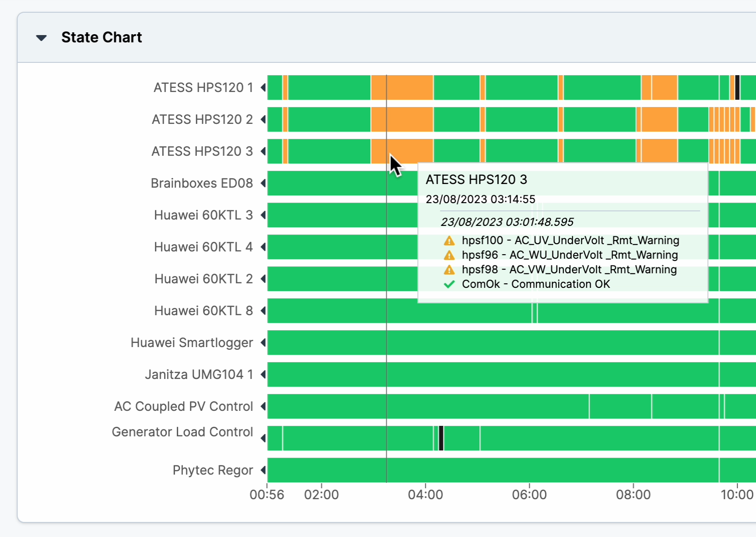Image resolution: width=756 pixels, height=537 pixels.
Task: Click the 04:00 time axis label
Action: (425, 495)
